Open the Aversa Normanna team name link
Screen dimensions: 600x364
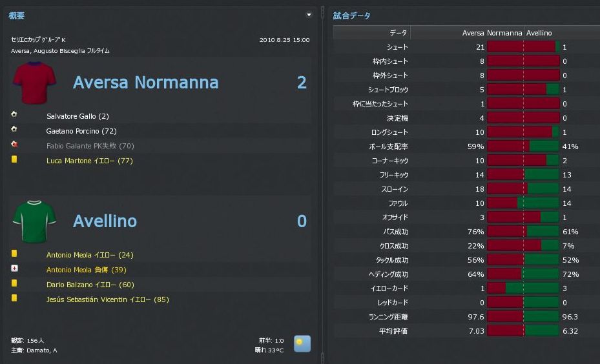(145, 83)
